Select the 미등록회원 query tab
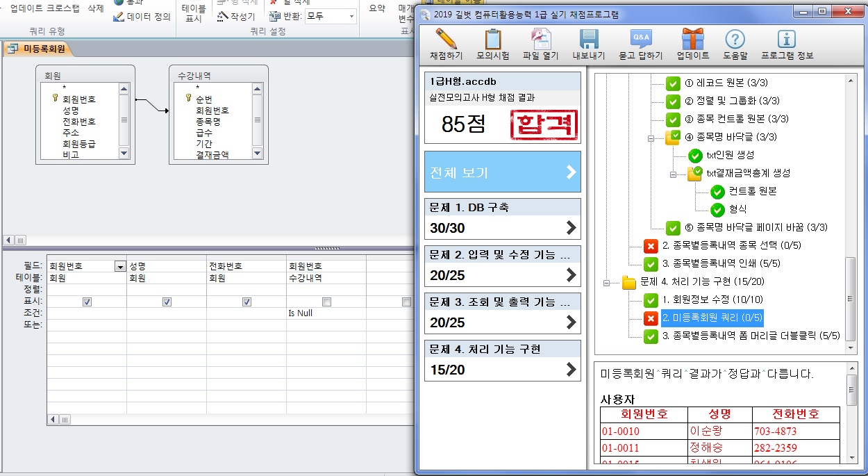 (38, 49)
